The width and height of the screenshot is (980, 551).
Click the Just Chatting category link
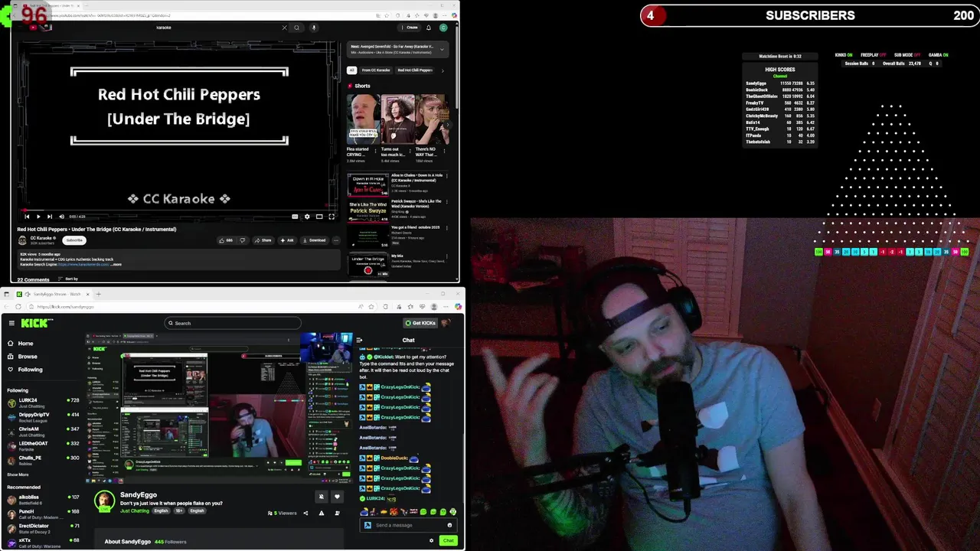click(135, 510)
